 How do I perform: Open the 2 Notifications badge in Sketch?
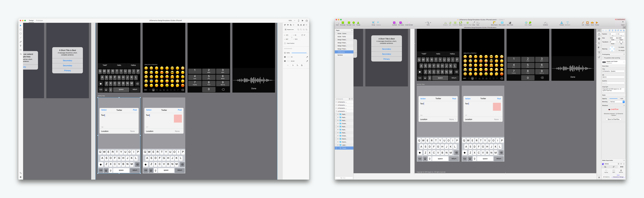point(620,20)
